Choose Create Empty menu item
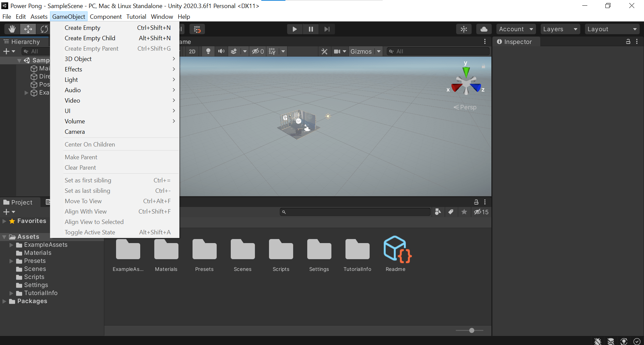This screenshot has width=644, height=345. [115, 28]
